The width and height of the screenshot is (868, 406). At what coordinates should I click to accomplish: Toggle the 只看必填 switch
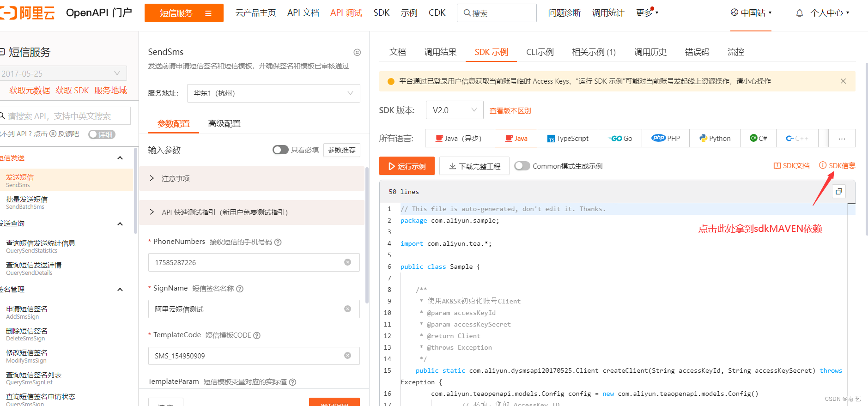pyautogui.click(x=280, y=150)
